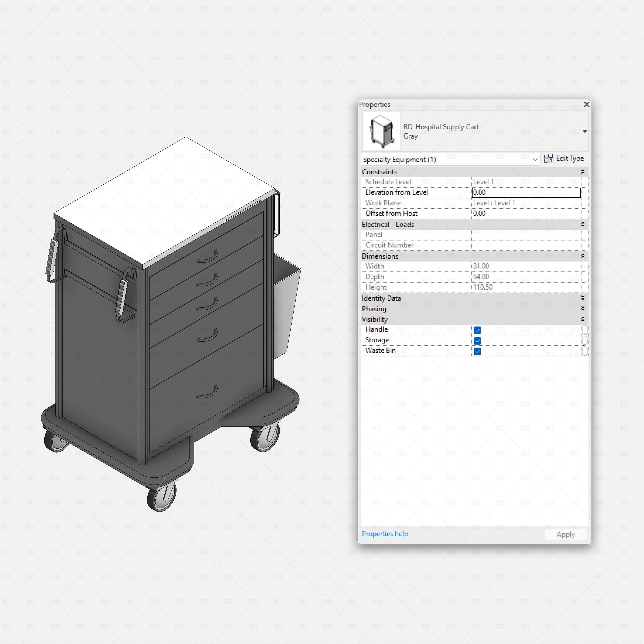Open the Specialty Equipment selector dropdown
The height and width of the screenshot is (644, 644).
[535, 159]
